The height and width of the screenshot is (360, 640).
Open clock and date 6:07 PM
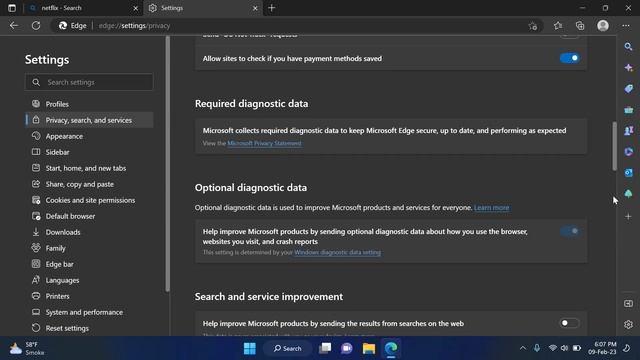(x=602, y=348)
